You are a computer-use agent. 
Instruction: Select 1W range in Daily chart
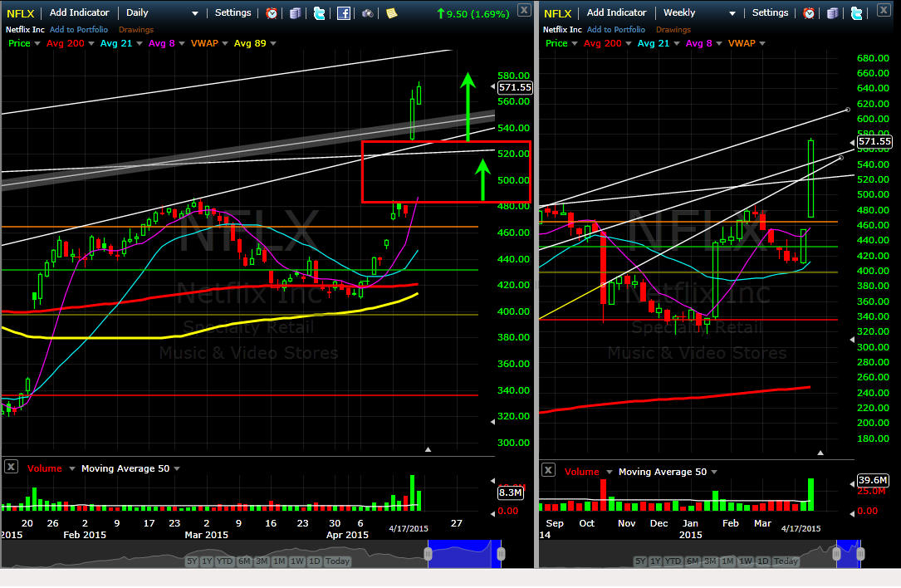[x=297, y=561]
